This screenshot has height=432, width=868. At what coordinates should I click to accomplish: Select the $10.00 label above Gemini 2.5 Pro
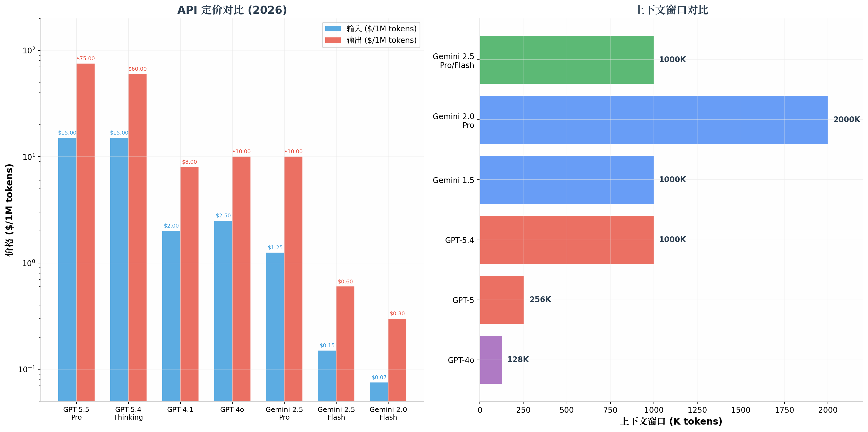click(293, 151)
